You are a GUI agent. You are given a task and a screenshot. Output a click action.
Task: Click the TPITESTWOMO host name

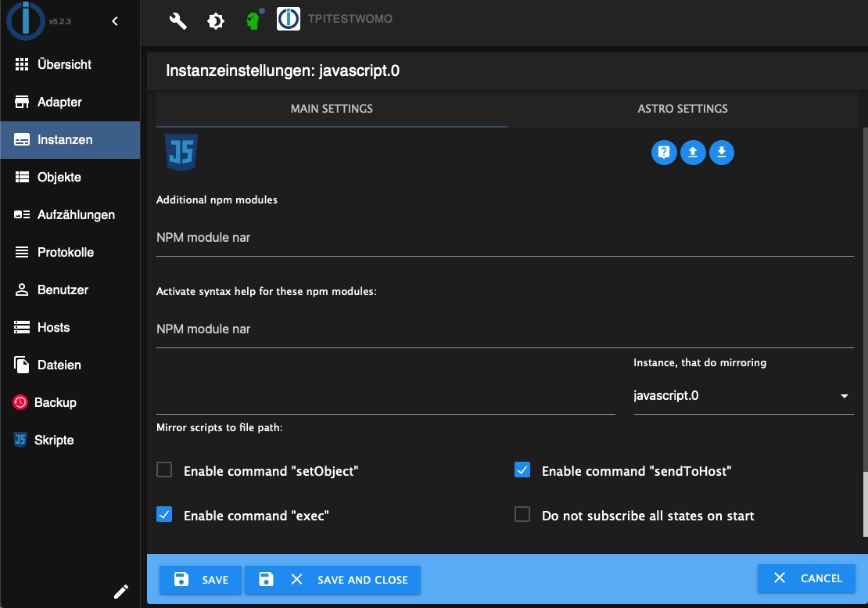pos(350,19)
